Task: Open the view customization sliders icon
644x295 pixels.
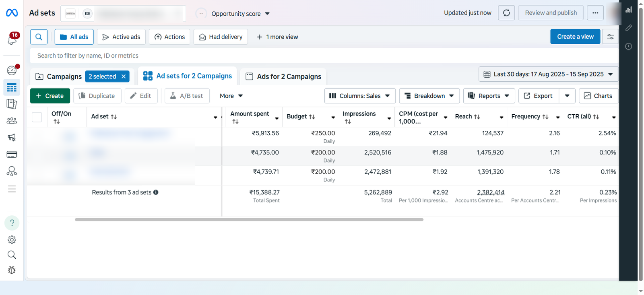Action: click(x=610, y=37)
